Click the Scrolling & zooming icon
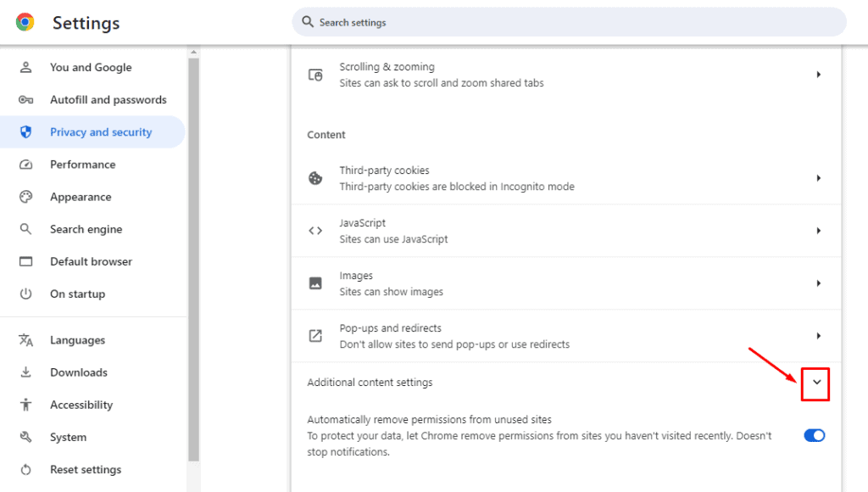 coord(315,75)
